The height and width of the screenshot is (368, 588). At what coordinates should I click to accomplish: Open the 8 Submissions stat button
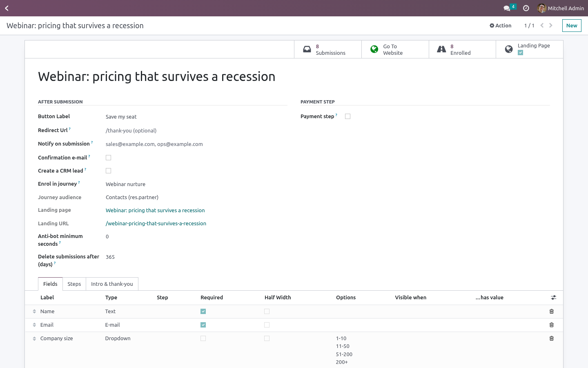coord(328,49)
